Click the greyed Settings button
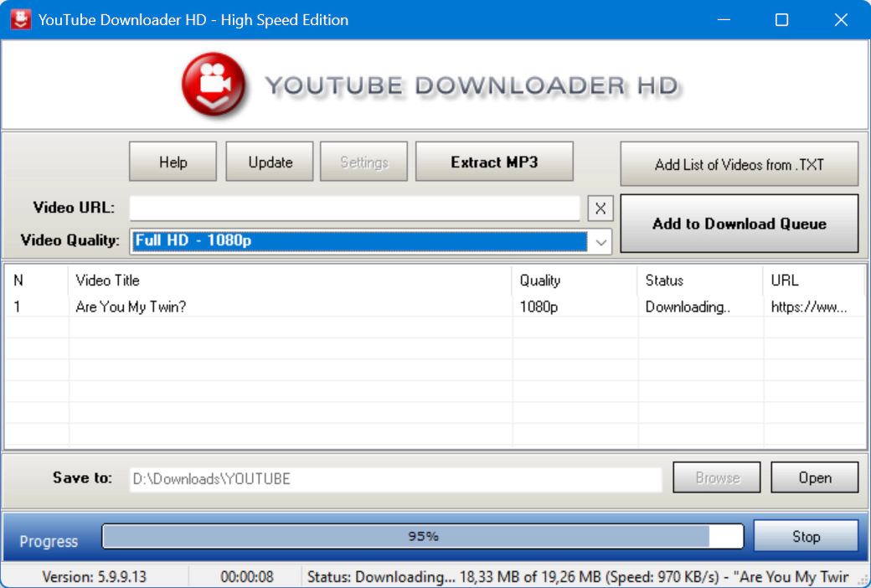The image size is (871, 588). (363, 162)
